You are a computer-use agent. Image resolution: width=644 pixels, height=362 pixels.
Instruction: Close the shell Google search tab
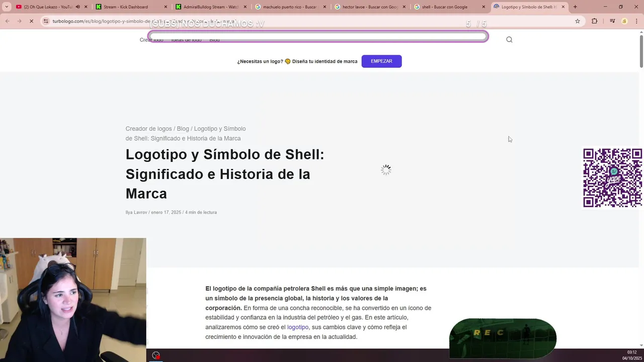484,7
